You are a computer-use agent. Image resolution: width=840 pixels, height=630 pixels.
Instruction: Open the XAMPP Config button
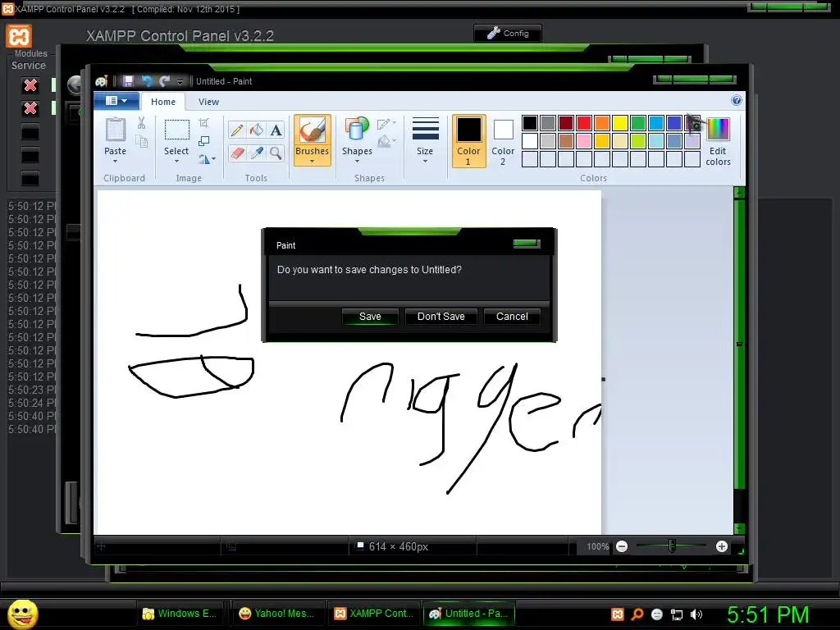(x=507, y=33)
